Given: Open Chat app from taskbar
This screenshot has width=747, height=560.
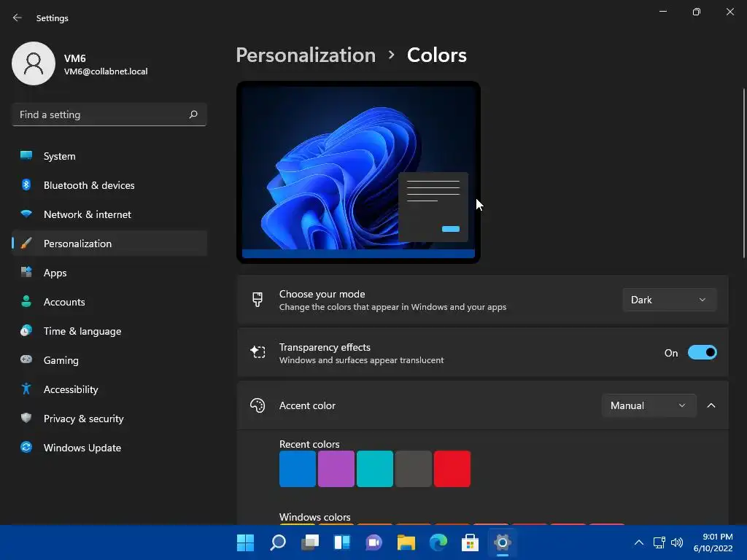Looking at the screenshot, I should (x=374, y=542).
